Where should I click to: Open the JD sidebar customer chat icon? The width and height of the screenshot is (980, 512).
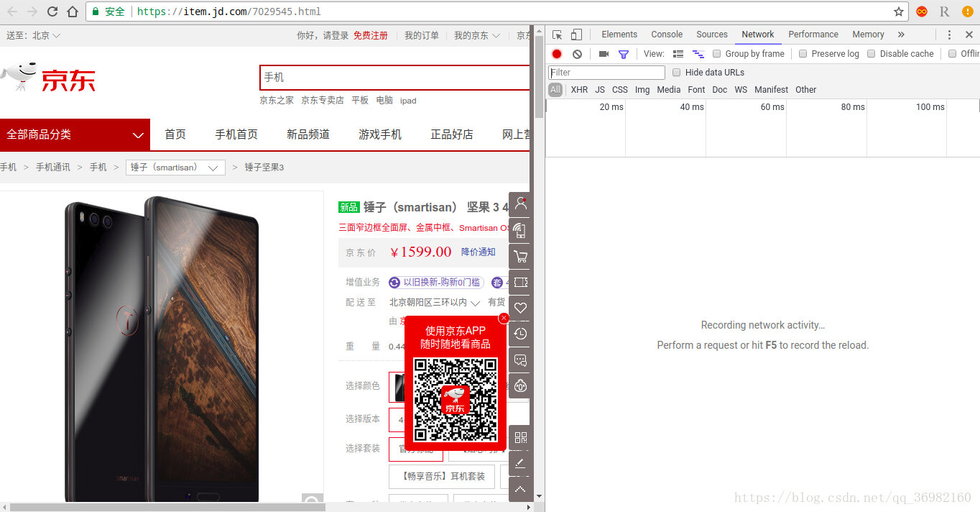[x=521, y=360]
